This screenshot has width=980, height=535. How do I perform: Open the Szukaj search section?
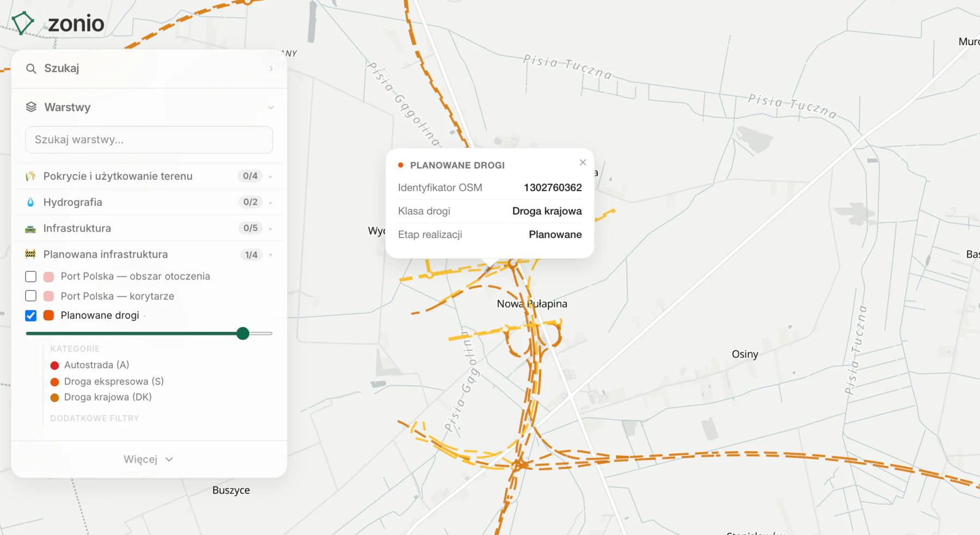click(x=149, y=69)
